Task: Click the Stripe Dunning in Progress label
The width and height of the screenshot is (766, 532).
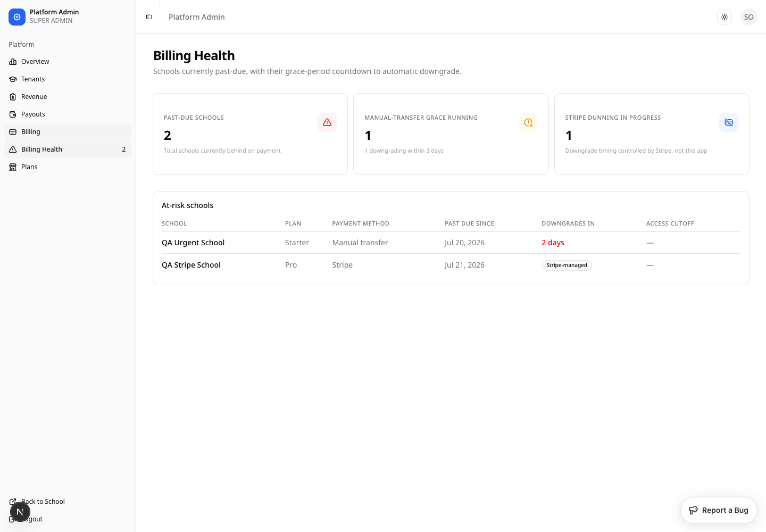Action: click(x=613, y=118)
